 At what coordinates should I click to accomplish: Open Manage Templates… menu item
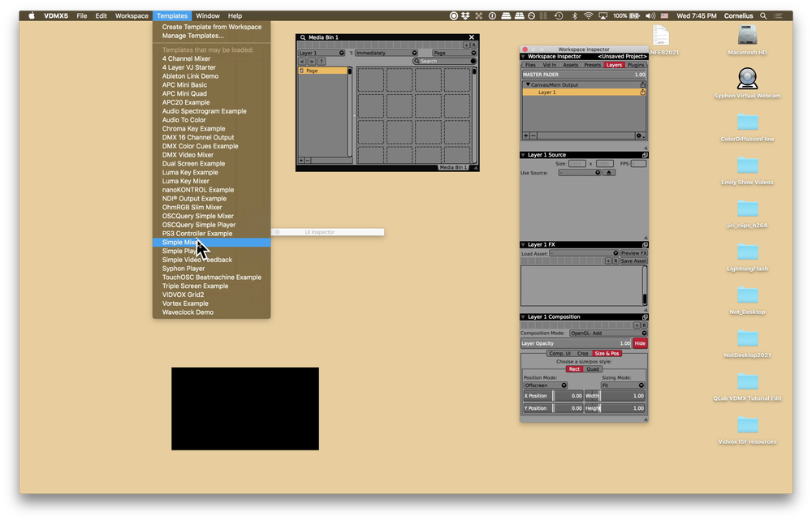pos(212,36)
